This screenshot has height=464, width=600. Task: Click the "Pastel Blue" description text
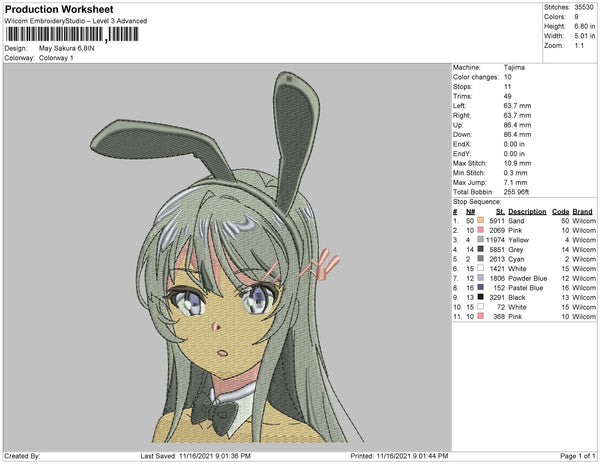(x=526, y=288)
